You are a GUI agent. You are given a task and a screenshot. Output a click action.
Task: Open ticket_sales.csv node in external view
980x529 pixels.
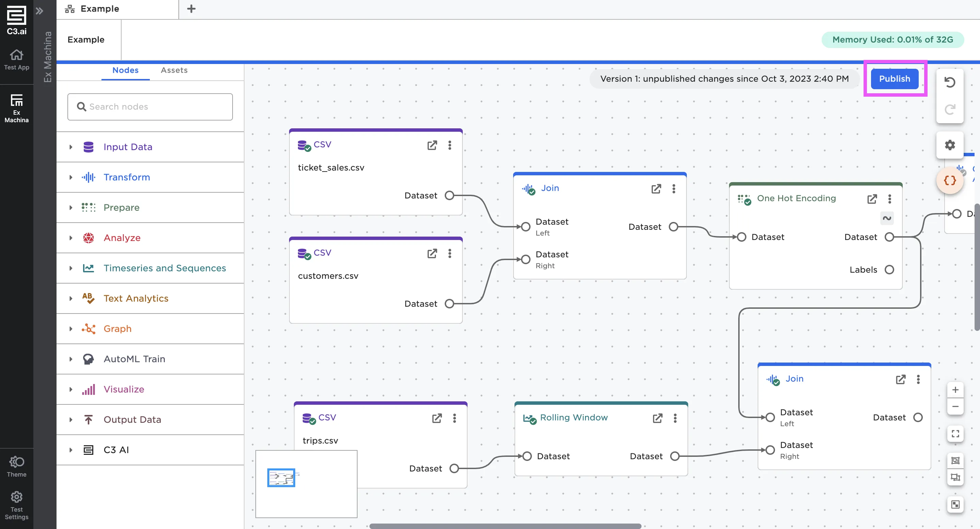point(432,145)
